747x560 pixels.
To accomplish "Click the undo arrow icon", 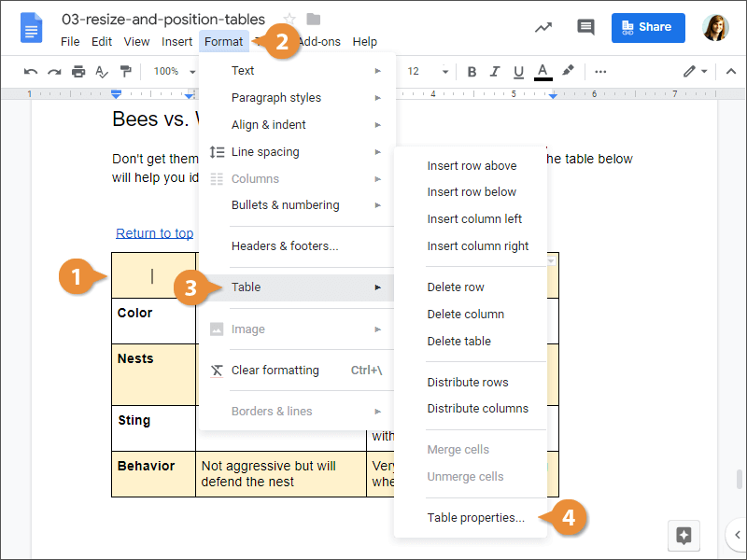I will pyautogui.click(x=31, y=71).
